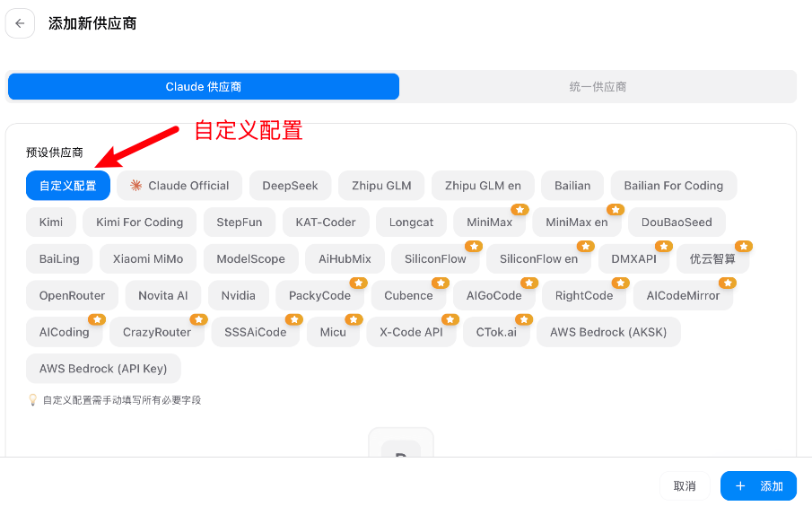Pick the Novita AI preset
This screenshot has width=812, height=506.
point(162,296)
